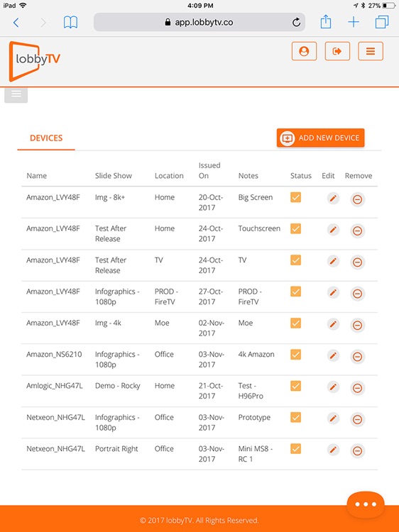
Task: Edit the Demo - Rocky device
Action: 333,387
